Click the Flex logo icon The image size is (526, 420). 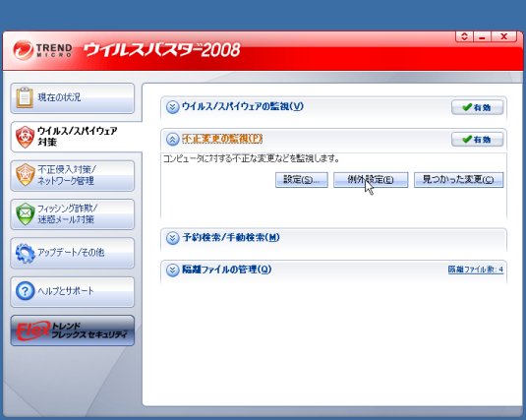(x=32, y=330)
